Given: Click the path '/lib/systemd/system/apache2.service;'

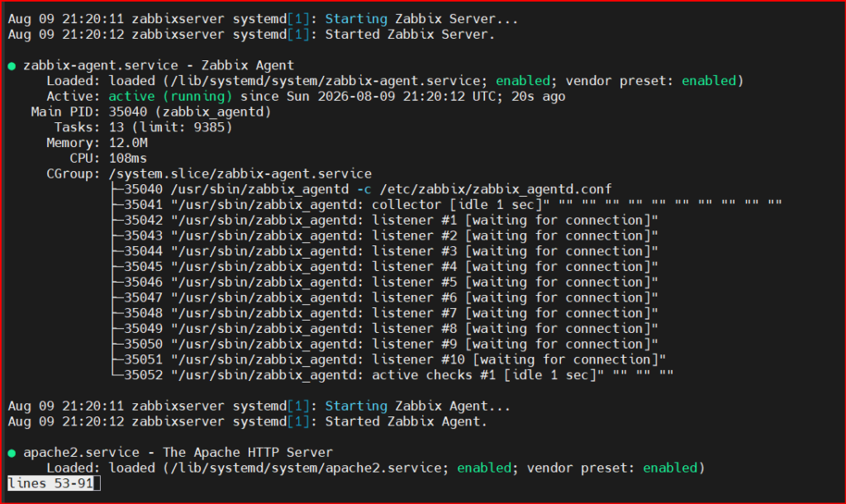Looking at the screenshot, I should tap(310, 468).
